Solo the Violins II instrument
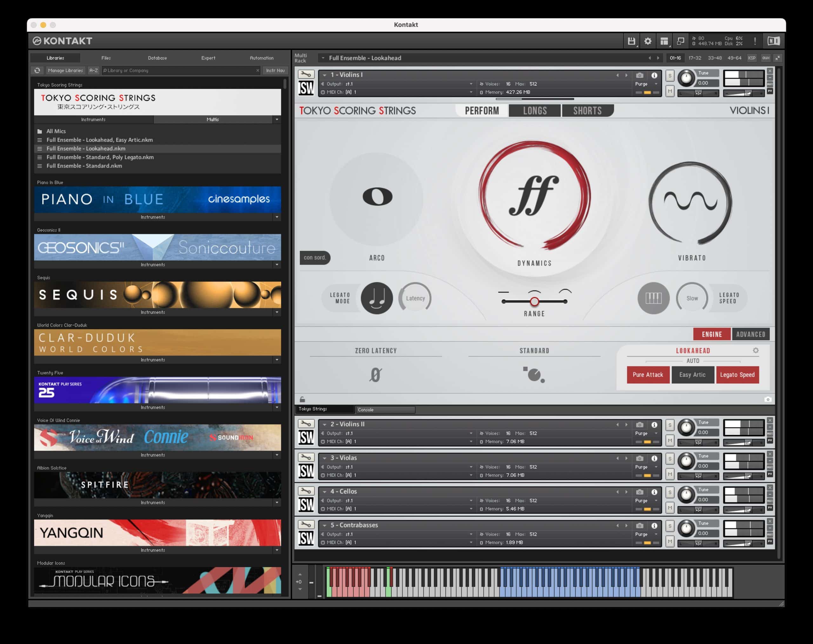Screen dimensions: 813x644 [x=670, y=425]
